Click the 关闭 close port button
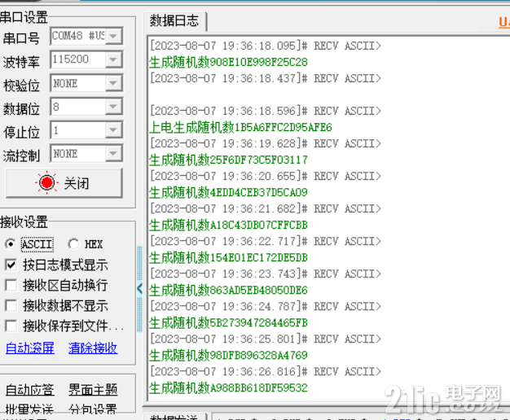The image size is (510, 420). click(64, 183)
